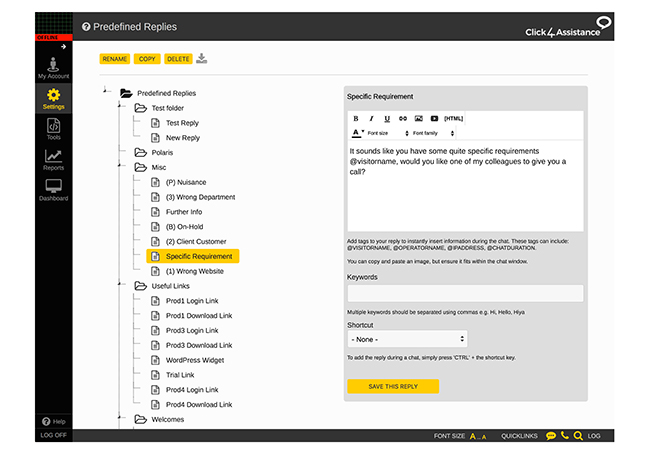Click the download icon beside Delete
This screenshot has width=649, height=454.
tap(202, 59)
